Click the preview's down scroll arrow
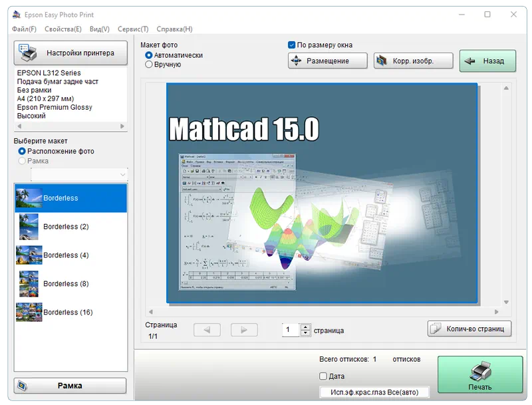Screen dimensions: 532x405 point(506,302)
